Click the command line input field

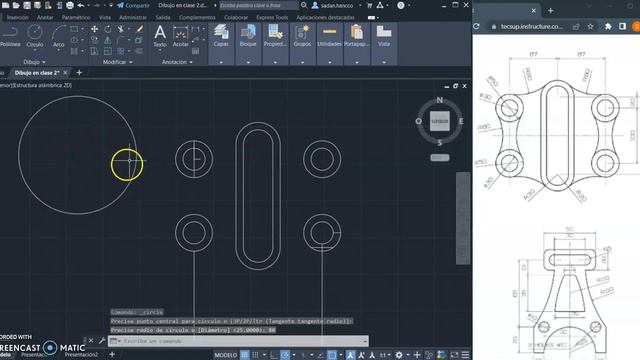pos(239,341)
